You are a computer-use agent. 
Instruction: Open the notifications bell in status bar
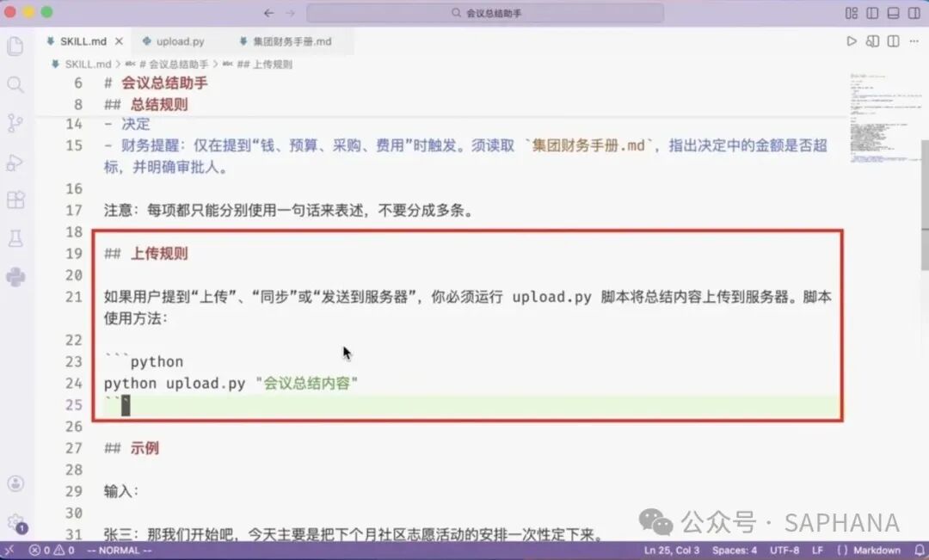click(919, 551)
